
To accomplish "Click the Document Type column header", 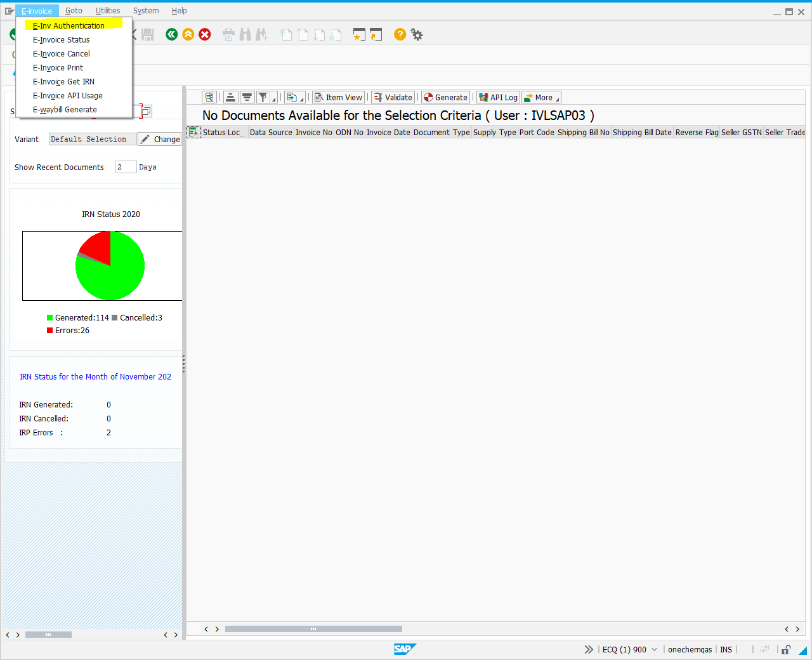I will click(442, 132).
